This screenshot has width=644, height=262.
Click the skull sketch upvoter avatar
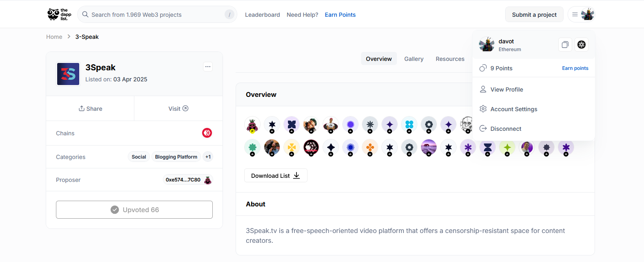click(x=466, y=125)
